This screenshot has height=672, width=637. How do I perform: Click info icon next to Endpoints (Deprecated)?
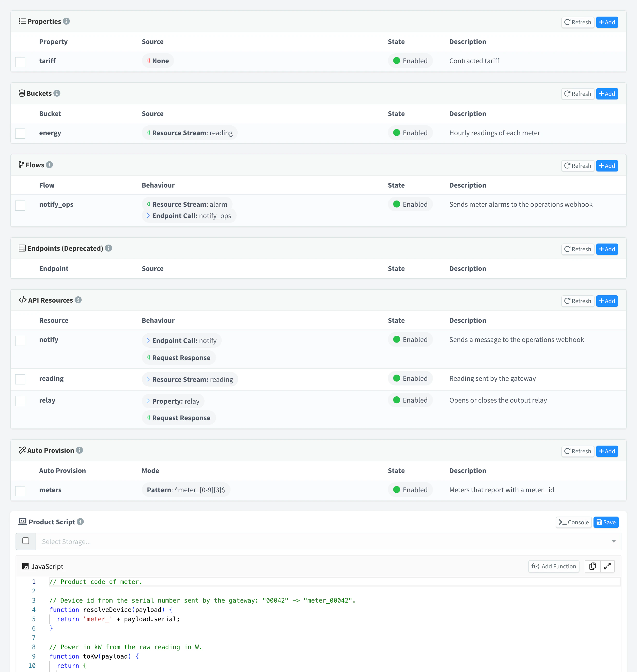109,248
